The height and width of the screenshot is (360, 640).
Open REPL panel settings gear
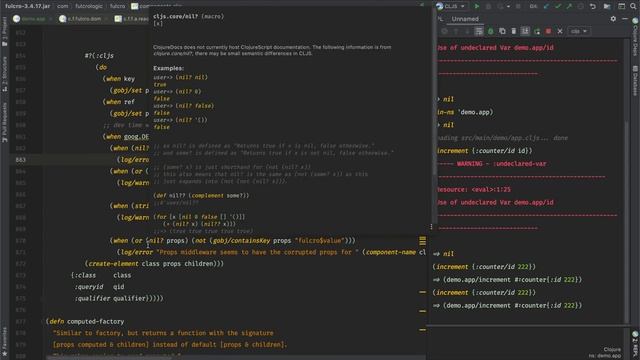(x=613, y=19)
